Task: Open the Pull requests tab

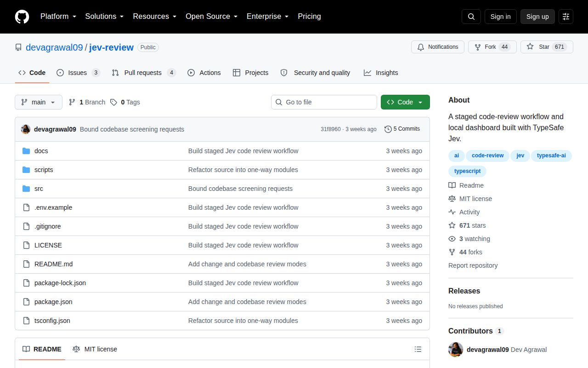Action: point(144,73)
